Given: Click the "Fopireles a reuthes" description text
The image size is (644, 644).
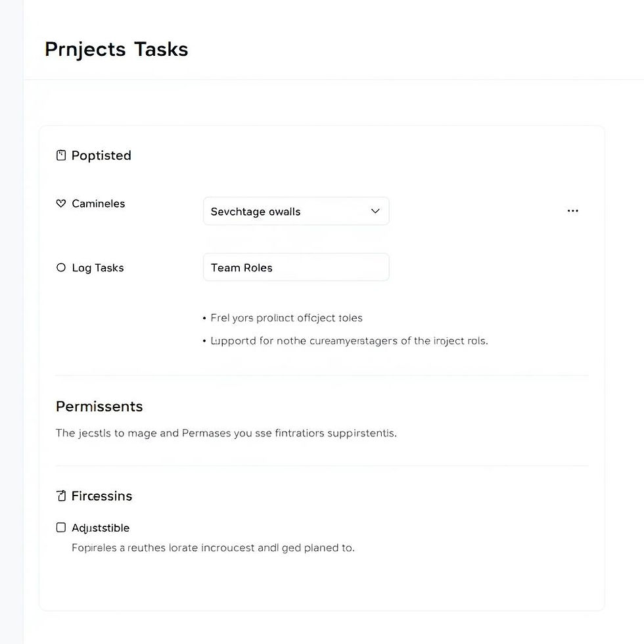Looking at the screenshot, I should pyautogui.click(x=213, y=547).
